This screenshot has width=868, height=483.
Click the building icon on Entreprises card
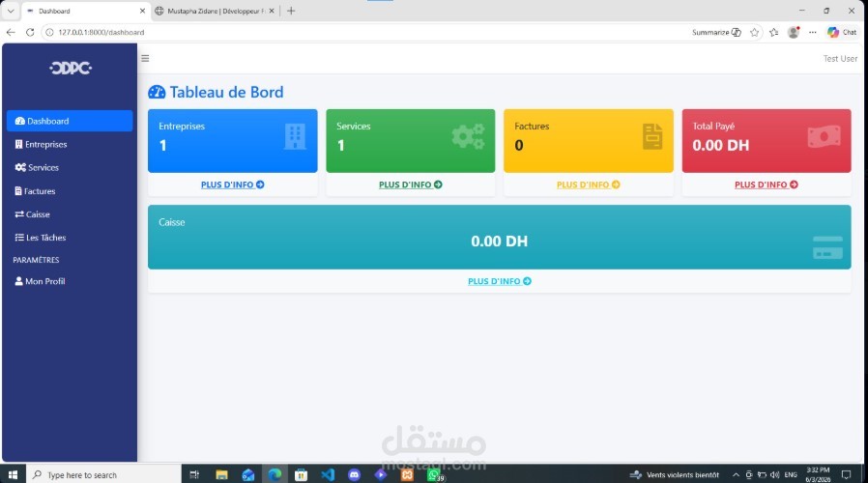[295, 136]
